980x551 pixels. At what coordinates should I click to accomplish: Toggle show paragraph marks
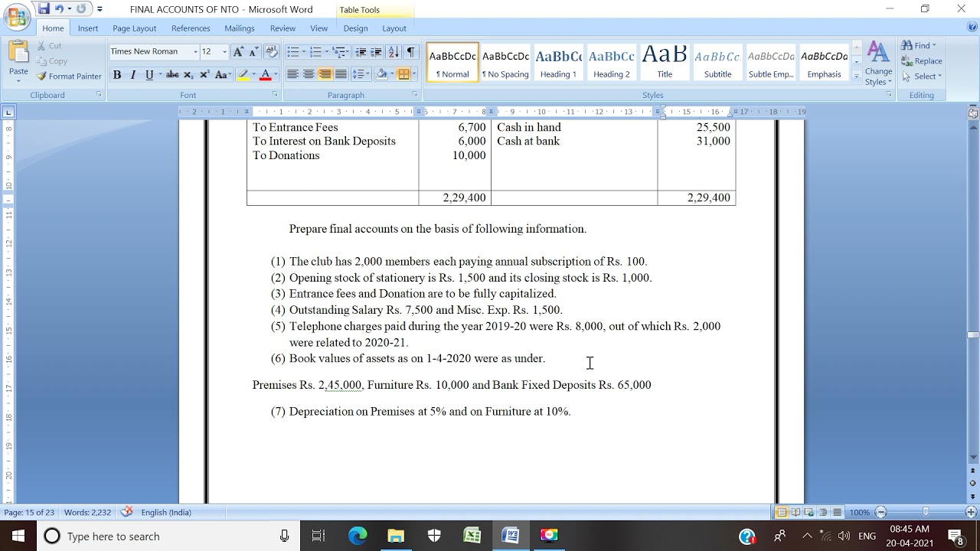click(x=411, y=51)
